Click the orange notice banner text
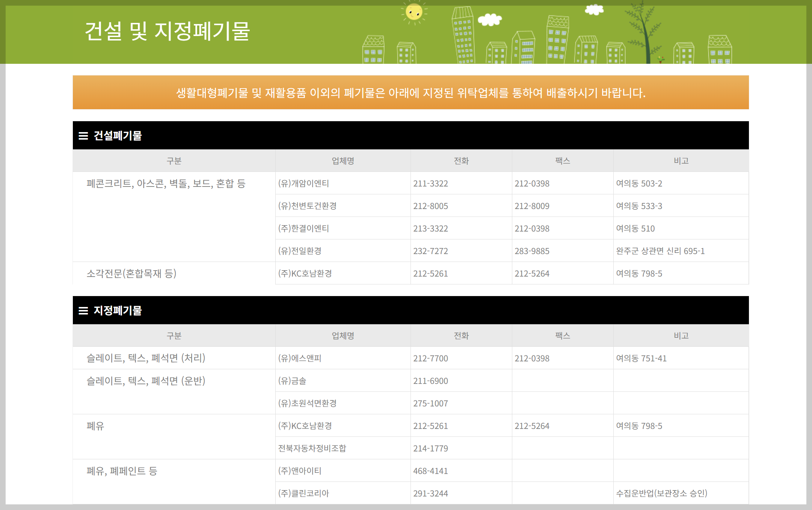This screenshot has height=510, width=812. point(411,93)
